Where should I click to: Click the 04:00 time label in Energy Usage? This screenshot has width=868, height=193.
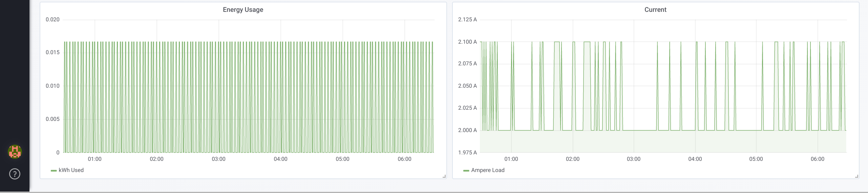281,159
